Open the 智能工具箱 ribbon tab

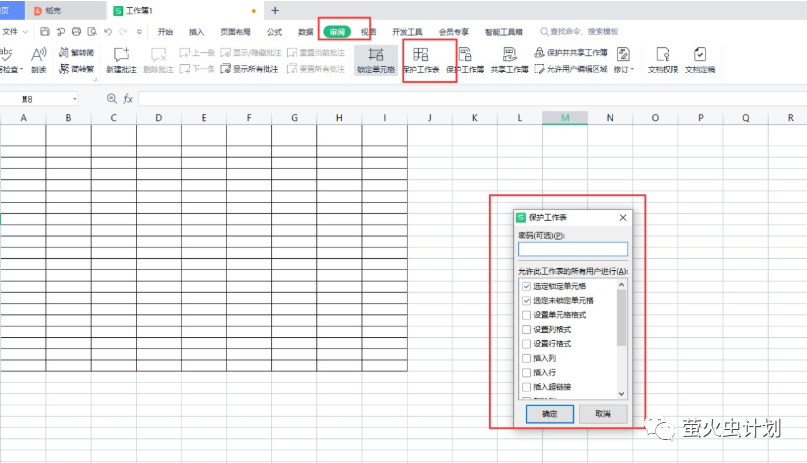pos(503,32)
